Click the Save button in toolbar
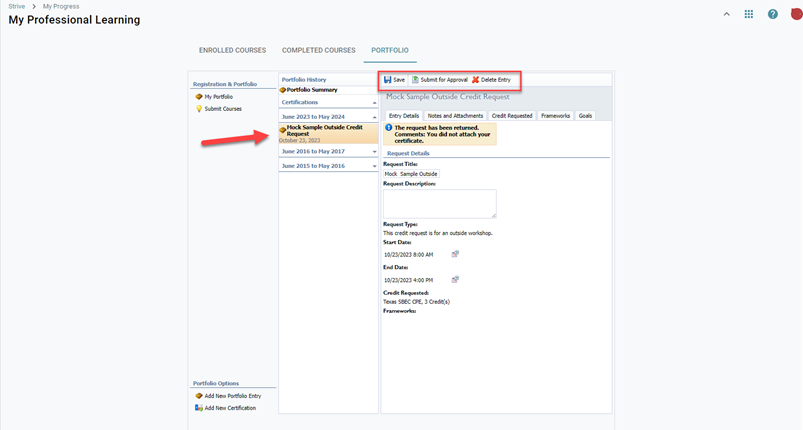 tap(395, 80)
